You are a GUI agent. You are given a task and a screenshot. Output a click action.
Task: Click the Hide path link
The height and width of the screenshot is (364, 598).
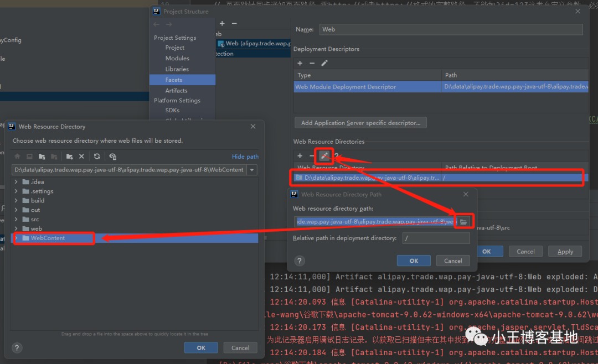click(245, 157)
